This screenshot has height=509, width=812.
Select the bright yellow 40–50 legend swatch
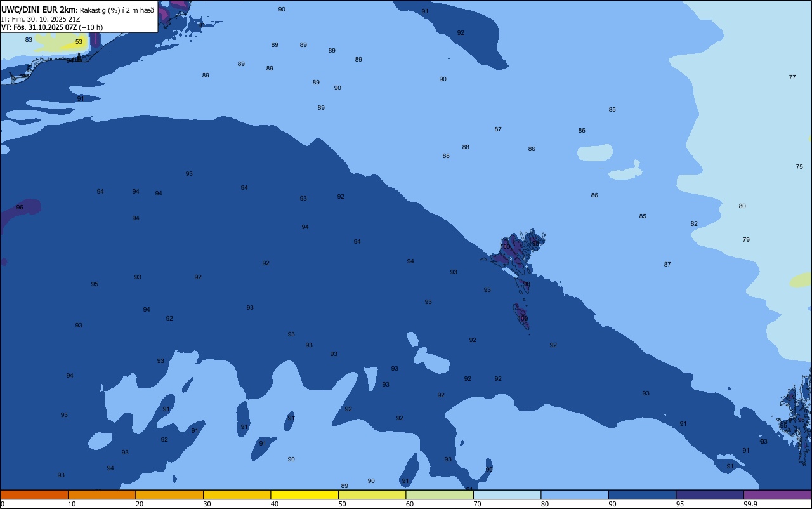pos(304,494)
